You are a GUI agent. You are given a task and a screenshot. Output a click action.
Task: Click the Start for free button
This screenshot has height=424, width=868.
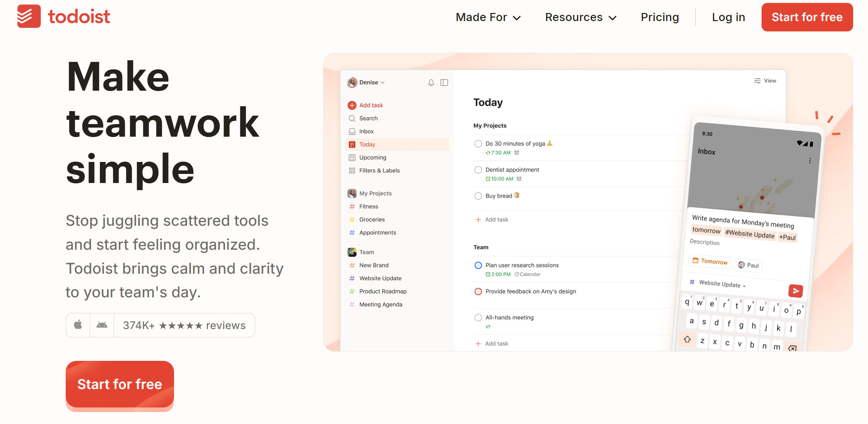(807, 17)
